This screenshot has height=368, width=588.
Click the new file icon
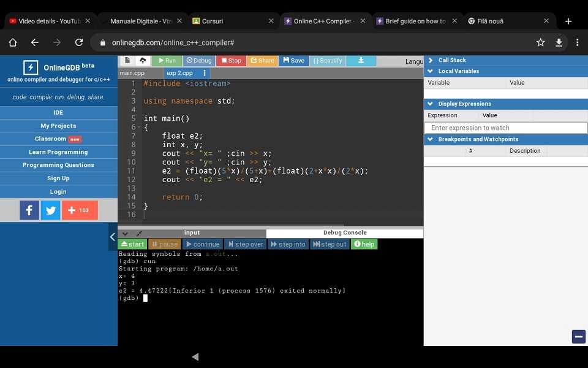coord(127,61)
